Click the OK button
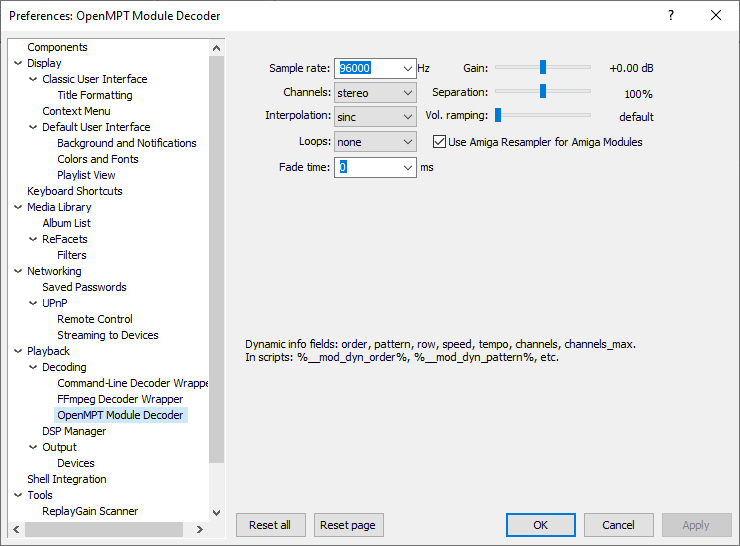Viewport: 740px width, 546px height. (x=540, y=525)
